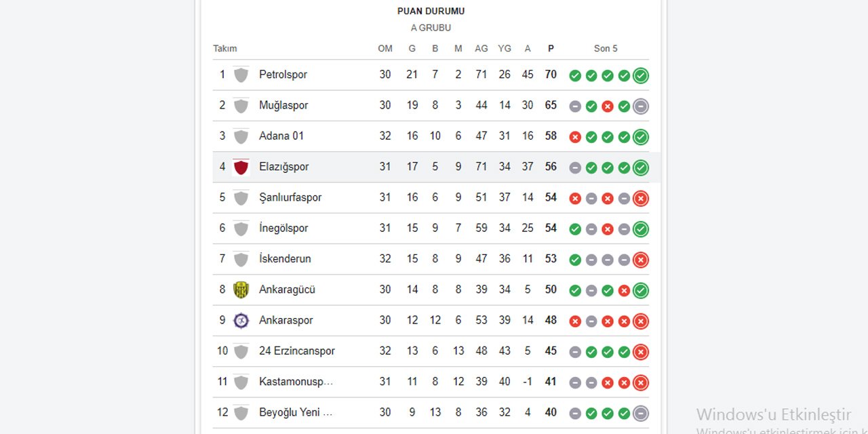The width and height of the screenshot is (868, 434).
Task: Click Kastamonuspor's gray draw indicator
Action: pyautogui.click(x=574, y=382)
